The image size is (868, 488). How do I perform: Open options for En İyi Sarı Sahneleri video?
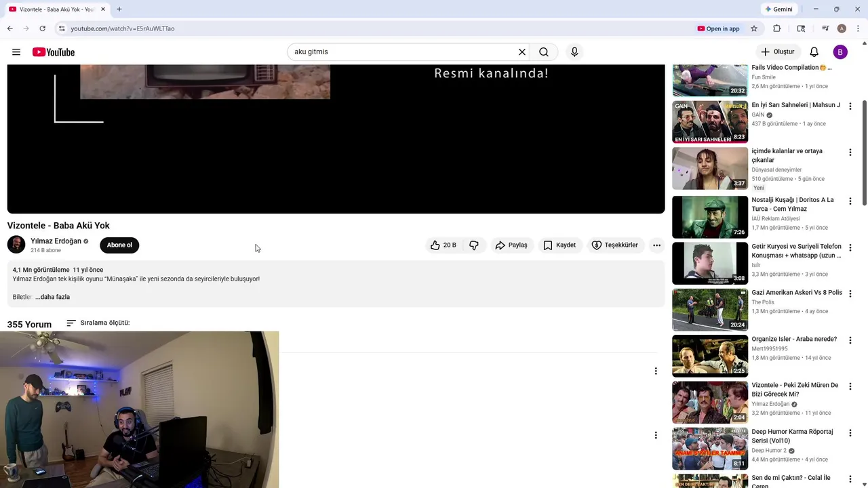coord(850,106)
